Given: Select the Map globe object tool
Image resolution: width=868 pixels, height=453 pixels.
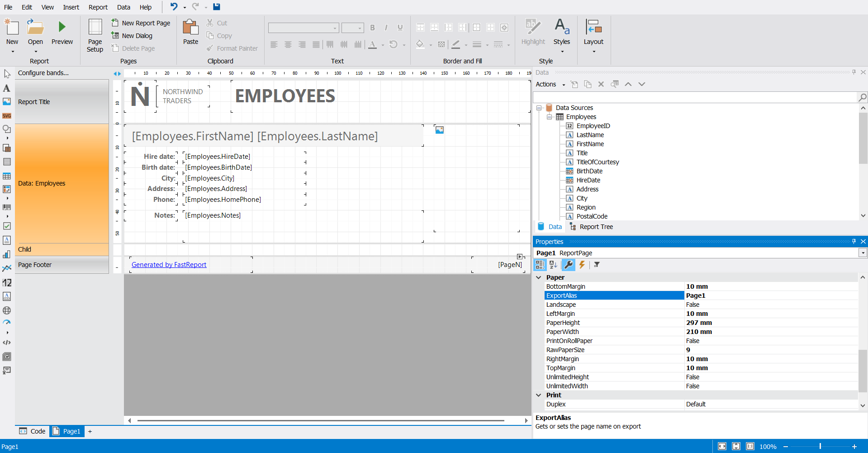Looking at the screenshot, I should 7,310.
